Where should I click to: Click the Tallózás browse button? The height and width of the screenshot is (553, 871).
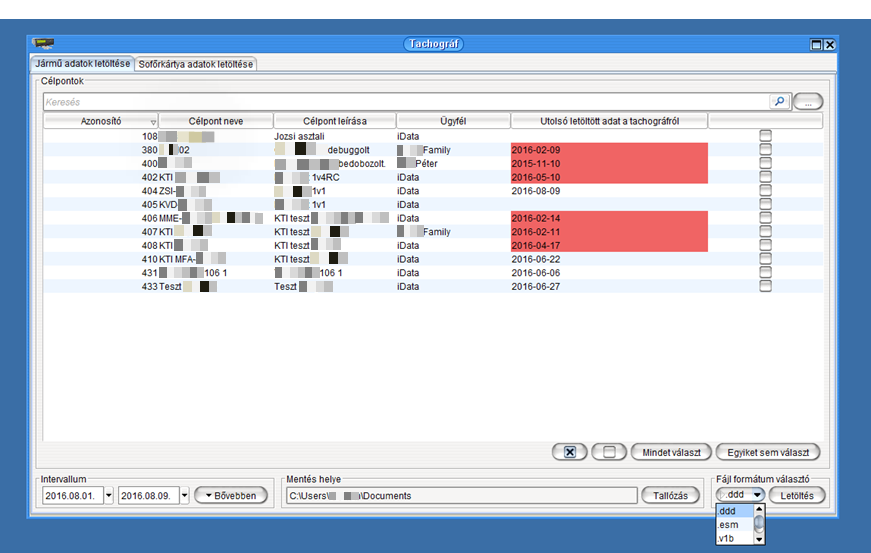click(670, 496)
